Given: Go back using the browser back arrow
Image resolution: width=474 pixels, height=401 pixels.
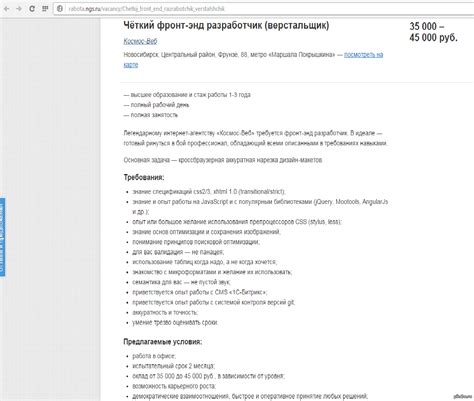Looking at the screenshot, I should (x=7, y=9).
